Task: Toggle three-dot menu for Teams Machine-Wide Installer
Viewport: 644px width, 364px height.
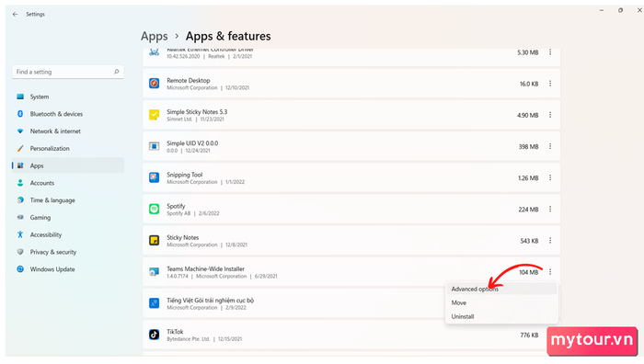Action: (x=550, y=272)
